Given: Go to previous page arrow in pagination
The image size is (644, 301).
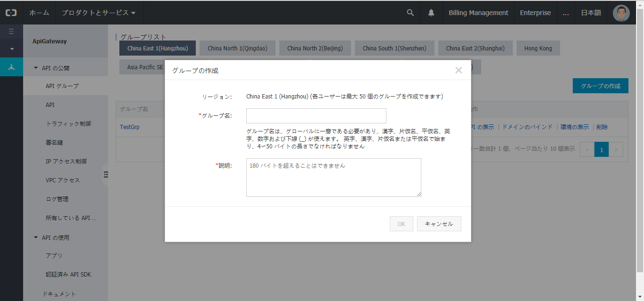Looking at the screenshot, I should pos(587,150).
